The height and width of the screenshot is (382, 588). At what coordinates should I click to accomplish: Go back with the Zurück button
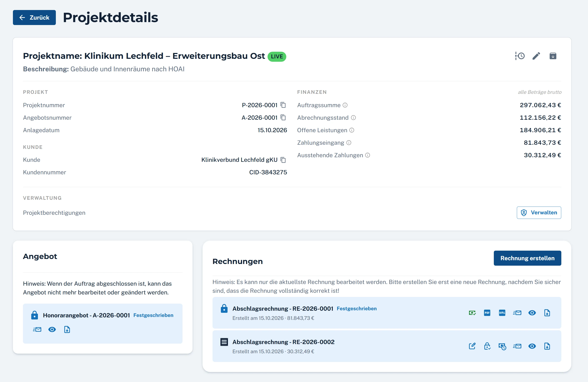tap(34, 18)
